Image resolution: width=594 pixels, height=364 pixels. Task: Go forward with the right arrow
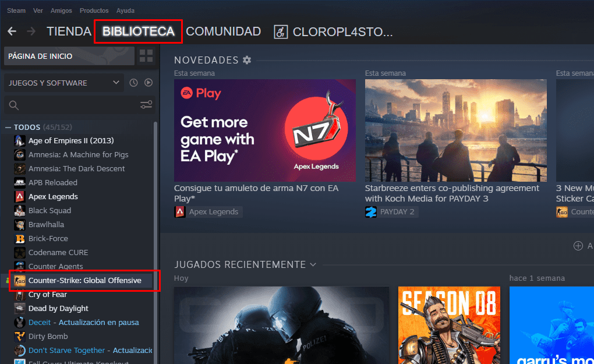[31, 31]
